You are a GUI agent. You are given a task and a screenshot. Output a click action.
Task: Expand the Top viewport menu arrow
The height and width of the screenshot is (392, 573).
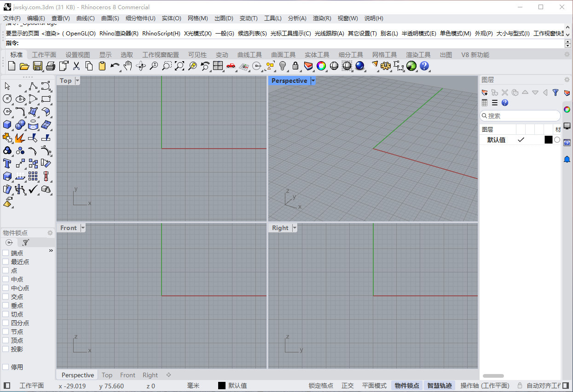77,81
